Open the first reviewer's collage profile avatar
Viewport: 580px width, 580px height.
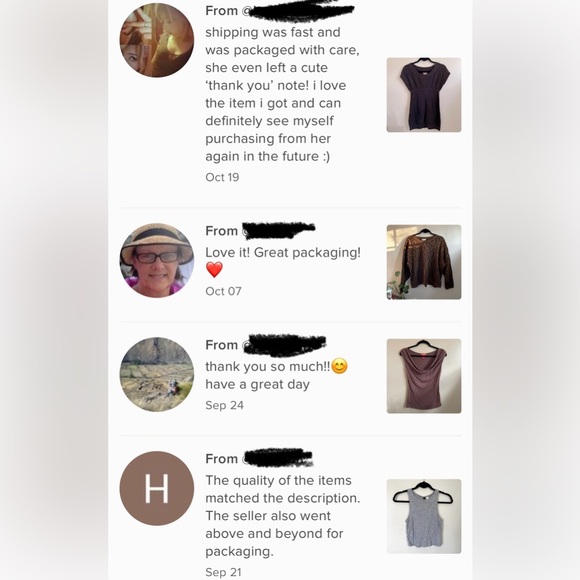(x=156, y=40)
